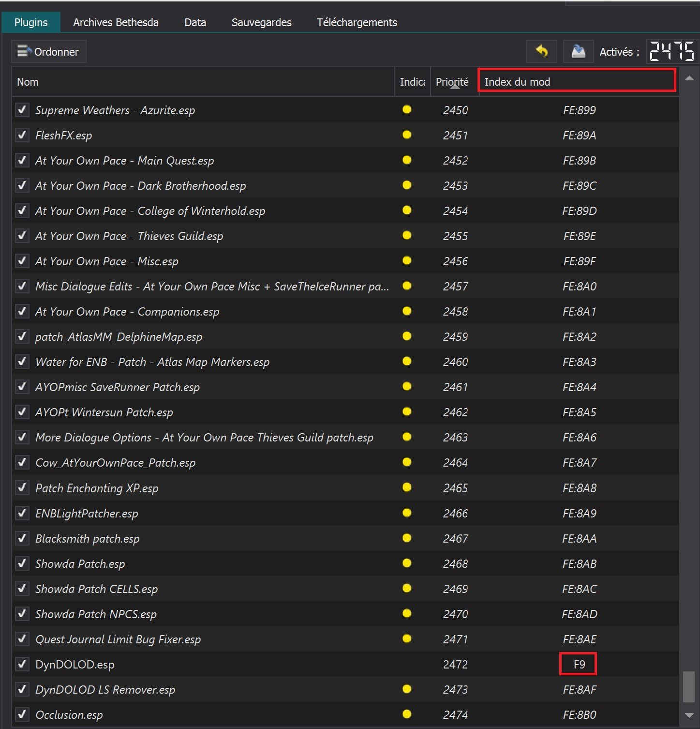Uncheck Supreme Weathers - Azurite.esp
700x729 pixels.
click(22, 110)
